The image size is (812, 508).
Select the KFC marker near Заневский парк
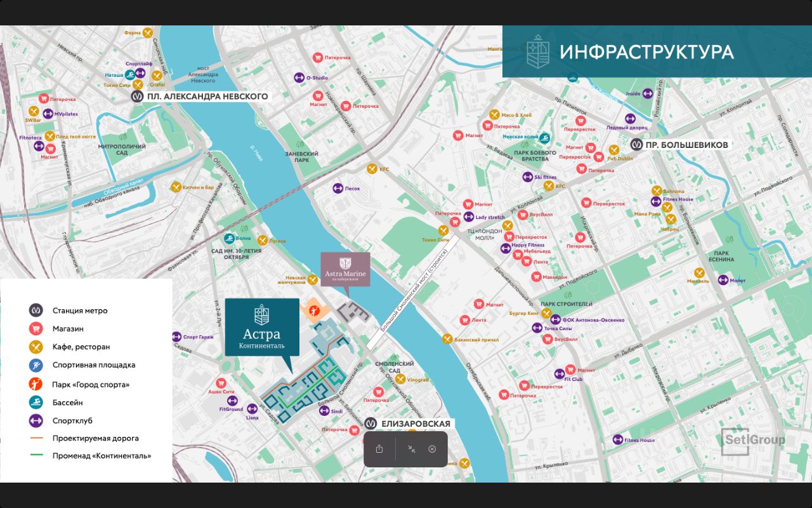tap(372, 169)
